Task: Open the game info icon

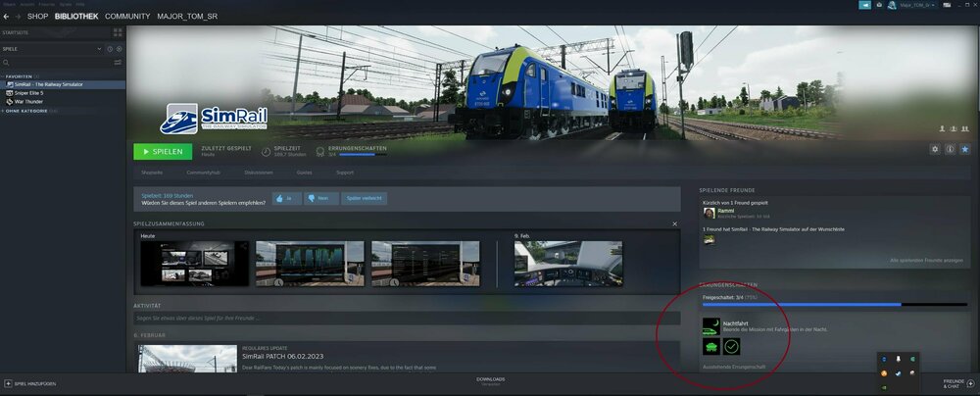Action: pyautogui.click(x=950, y=149)
